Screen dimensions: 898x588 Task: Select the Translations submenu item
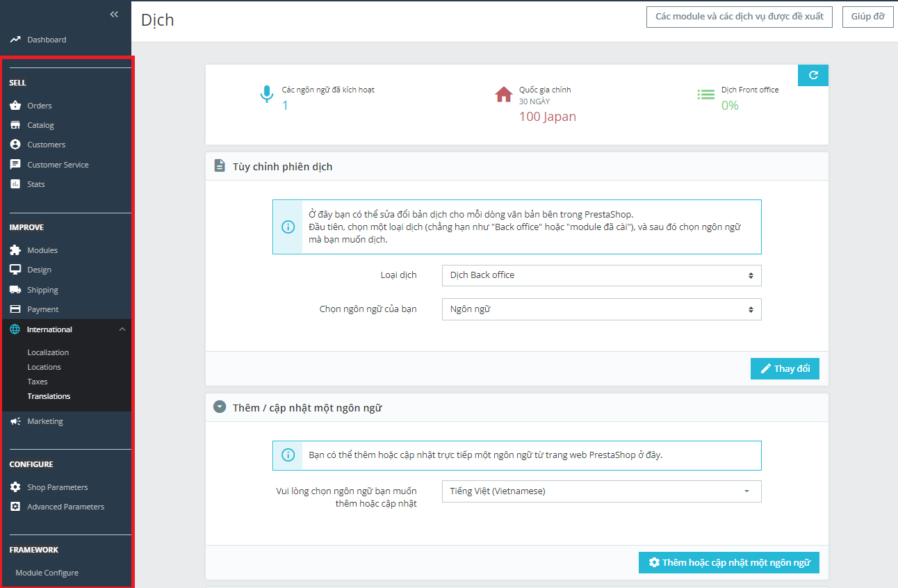(x=49, y=396)
